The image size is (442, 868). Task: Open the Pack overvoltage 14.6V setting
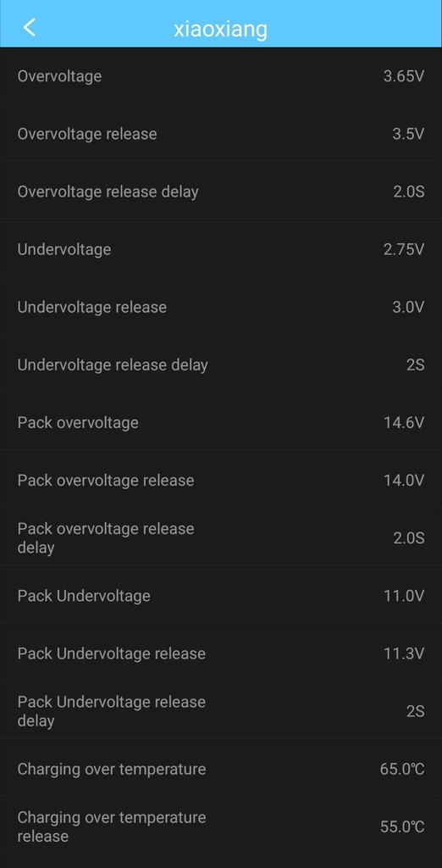[x=221, y=423]
